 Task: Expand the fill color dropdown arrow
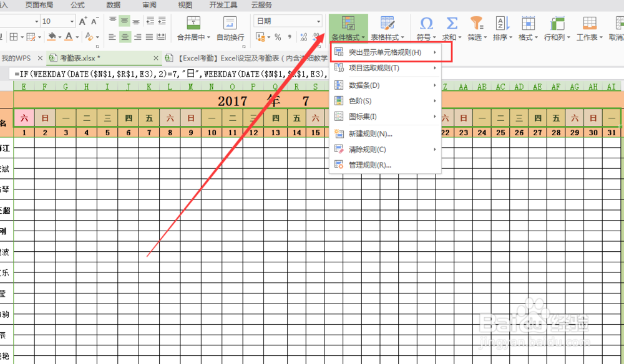pyautogui.click(x=60, y=37)
